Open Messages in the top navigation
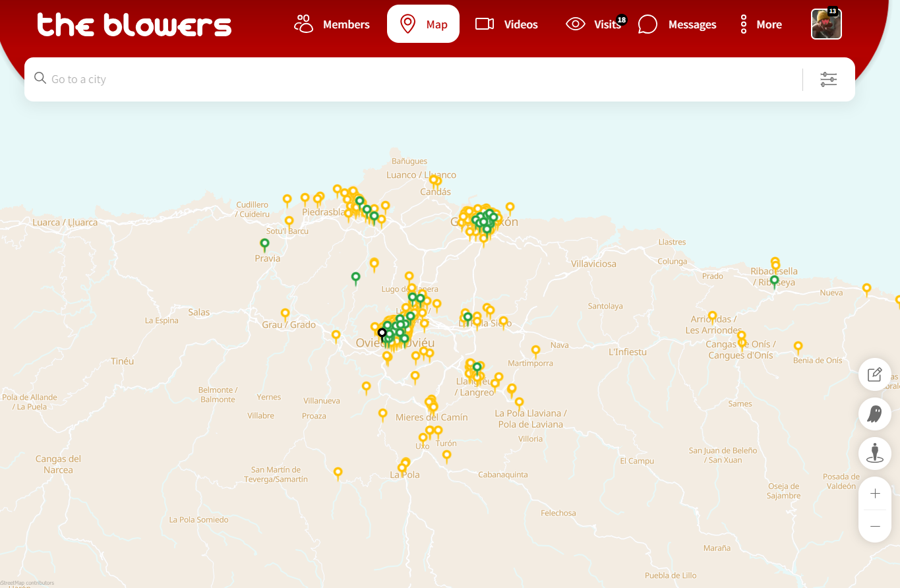This screenshot has height=588, width=900. pos(677,24)
